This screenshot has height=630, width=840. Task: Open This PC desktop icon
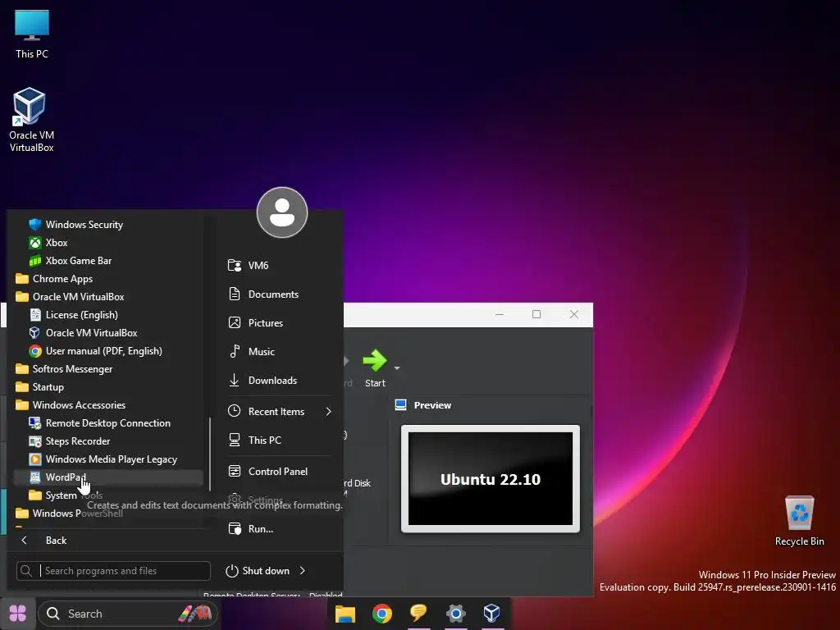coord(32,33)
